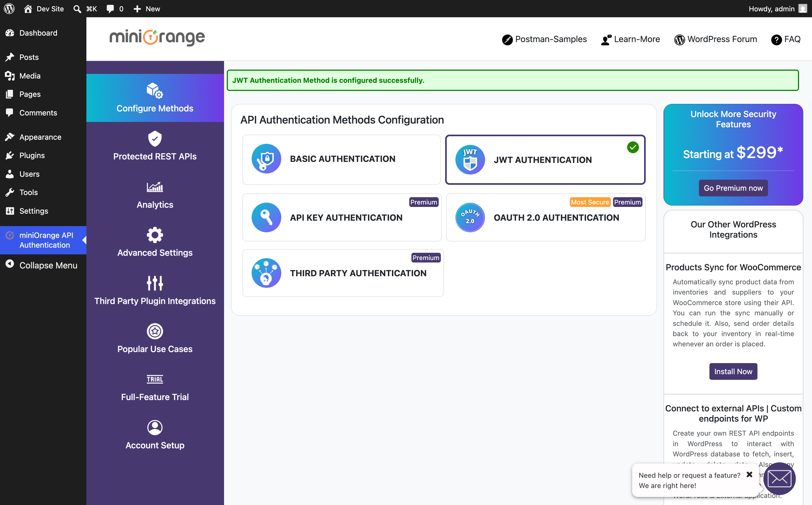The width and height of the screenshot is (812, 505).
Task: Click Premium badge on Third Party card
Action: [x=426, y=258]
